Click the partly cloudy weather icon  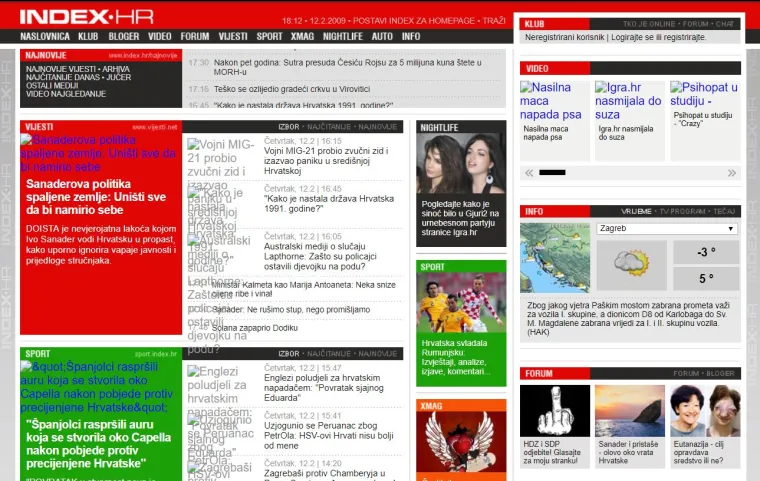pyautogui.click(x=631, y=263)
